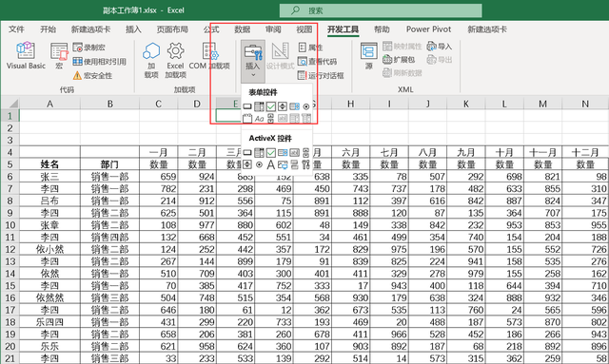Insert Form Control button

(x=247, y=106)
